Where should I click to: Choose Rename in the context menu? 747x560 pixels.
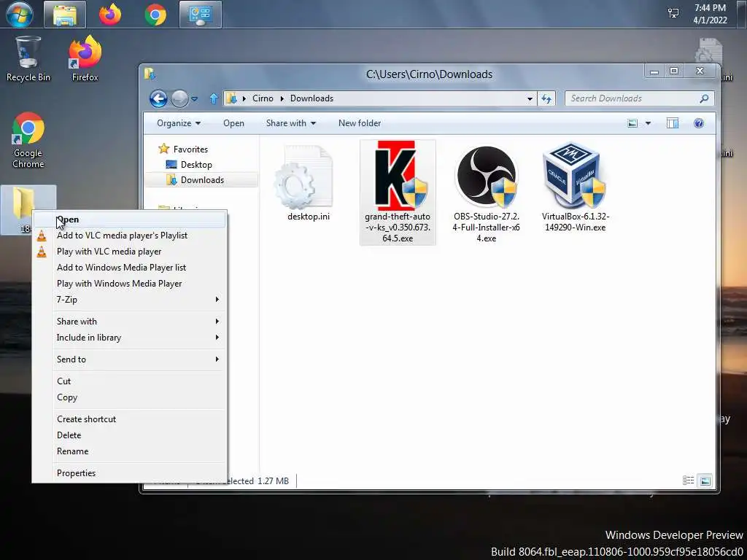coord(129,451)
